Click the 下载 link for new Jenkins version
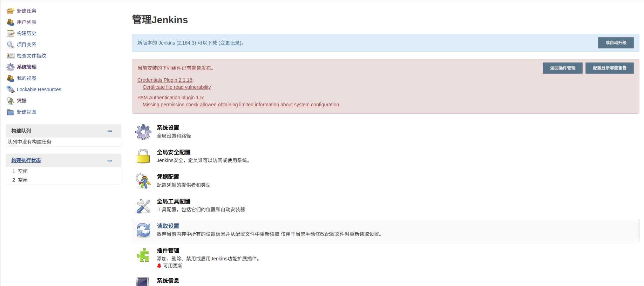This screenshot has height=286, width=644. (212, 43)
